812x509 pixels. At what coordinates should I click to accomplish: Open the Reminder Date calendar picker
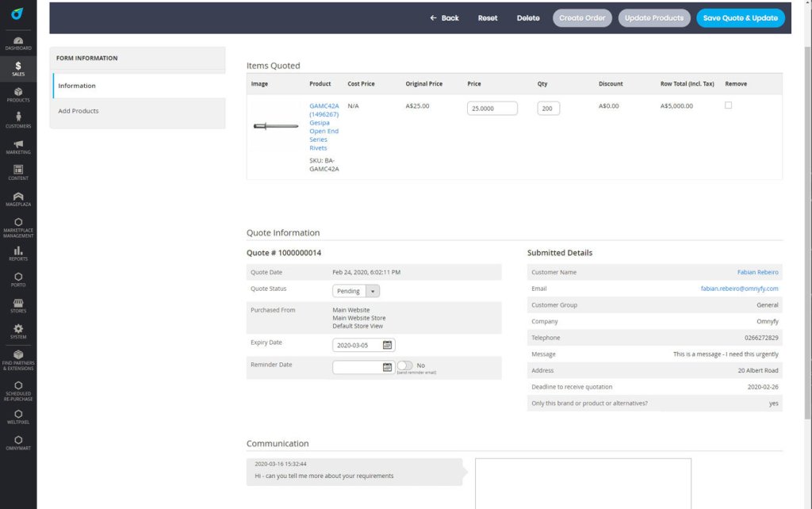coord(387,367)
